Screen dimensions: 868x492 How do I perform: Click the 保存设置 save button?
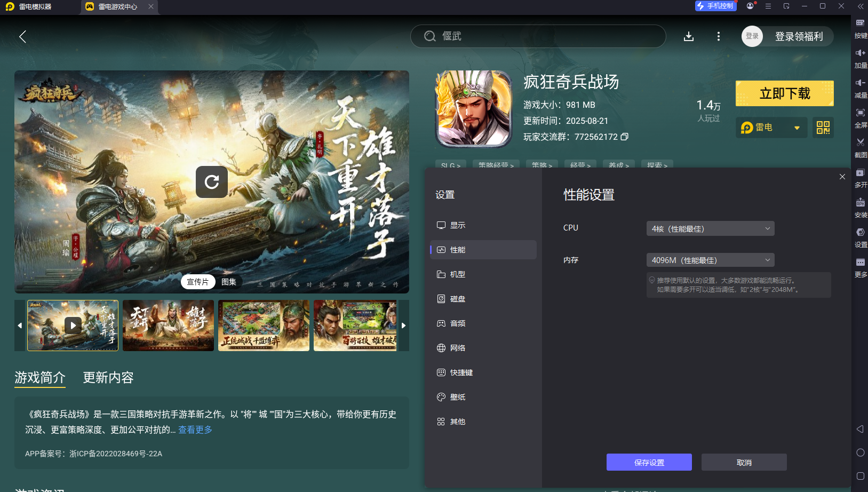649,462
